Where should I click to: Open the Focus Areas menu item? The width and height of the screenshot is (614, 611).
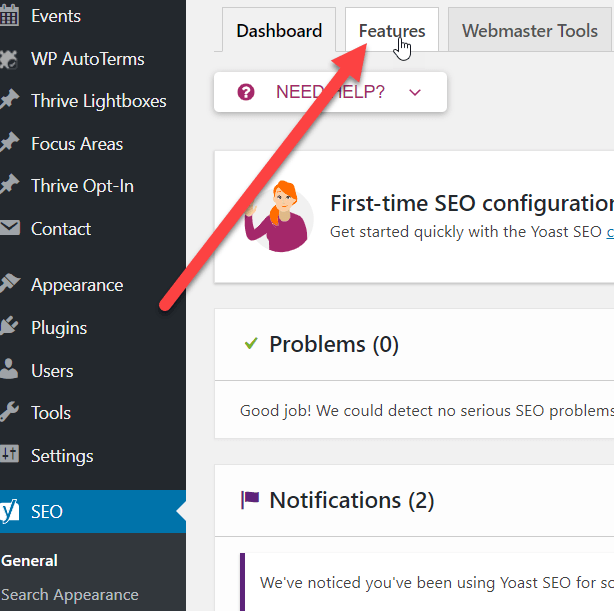pos(77,144)
